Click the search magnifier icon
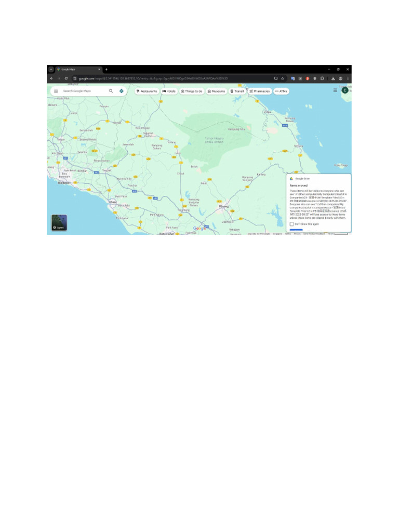 tap(111, 91)
